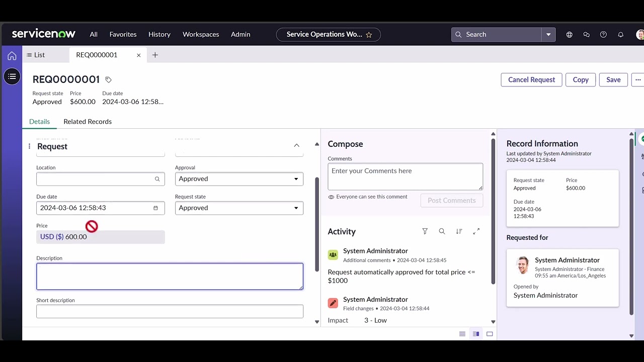Change the Activity sort order

[x=459, y=231]
